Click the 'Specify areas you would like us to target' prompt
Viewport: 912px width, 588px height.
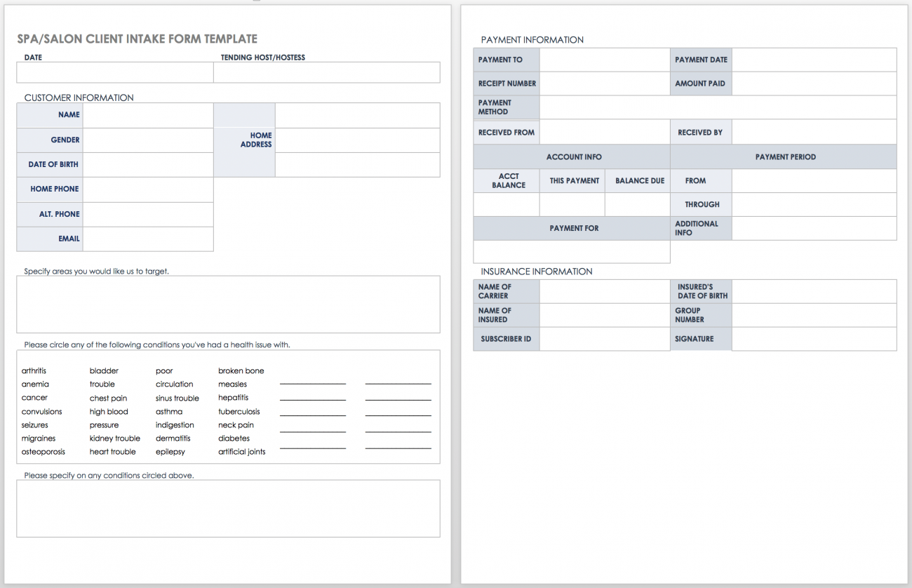96,271
